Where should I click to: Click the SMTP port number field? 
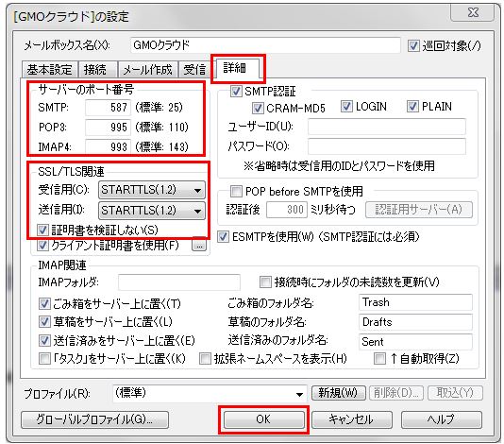coord(108,107)
